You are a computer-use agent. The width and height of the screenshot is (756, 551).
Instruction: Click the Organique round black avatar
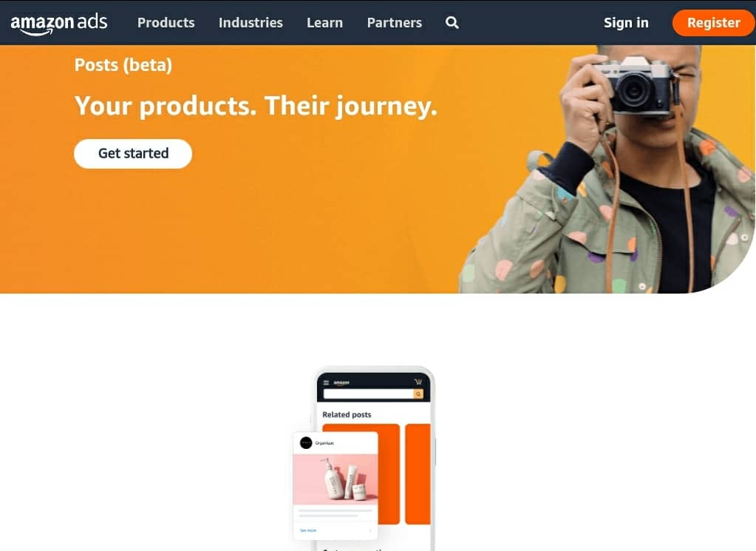tap(306, 442)
